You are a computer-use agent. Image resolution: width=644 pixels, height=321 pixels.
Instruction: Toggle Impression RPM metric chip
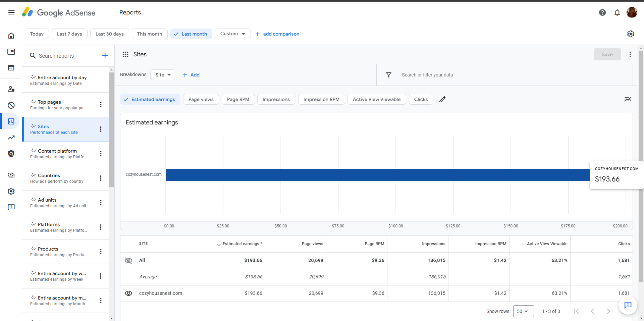321,99
